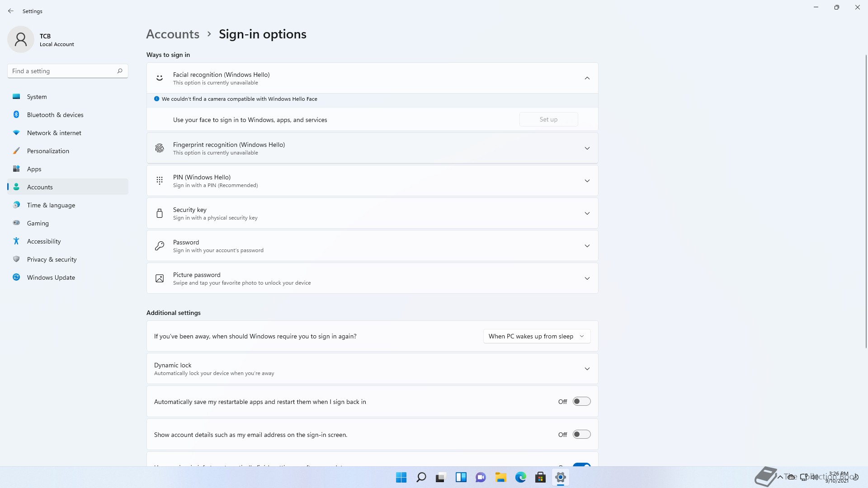
Task: Click the back arrow in Settings
Action: (x=11, y=11)
